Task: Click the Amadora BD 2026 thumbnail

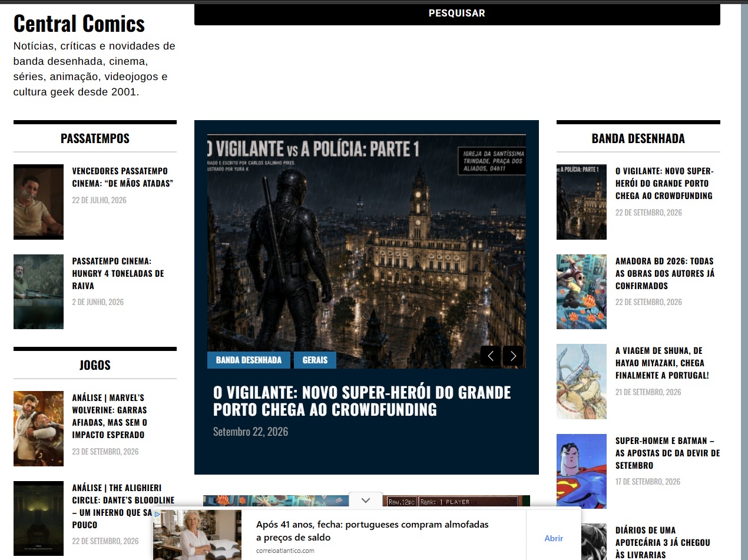Action: [581, 291]
